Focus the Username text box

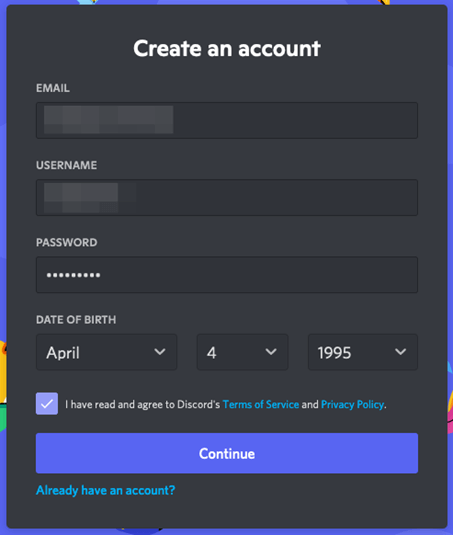(227, 198)
